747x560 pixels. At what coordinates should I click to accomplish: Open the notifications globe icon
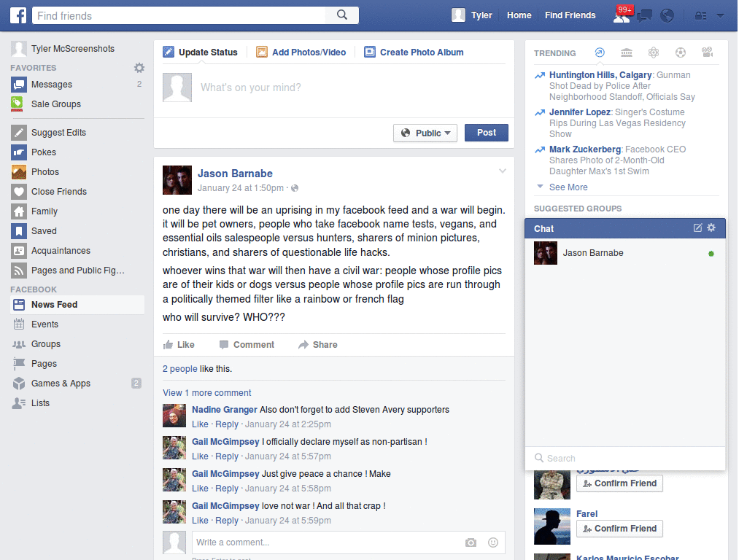[x=667, y=16]
